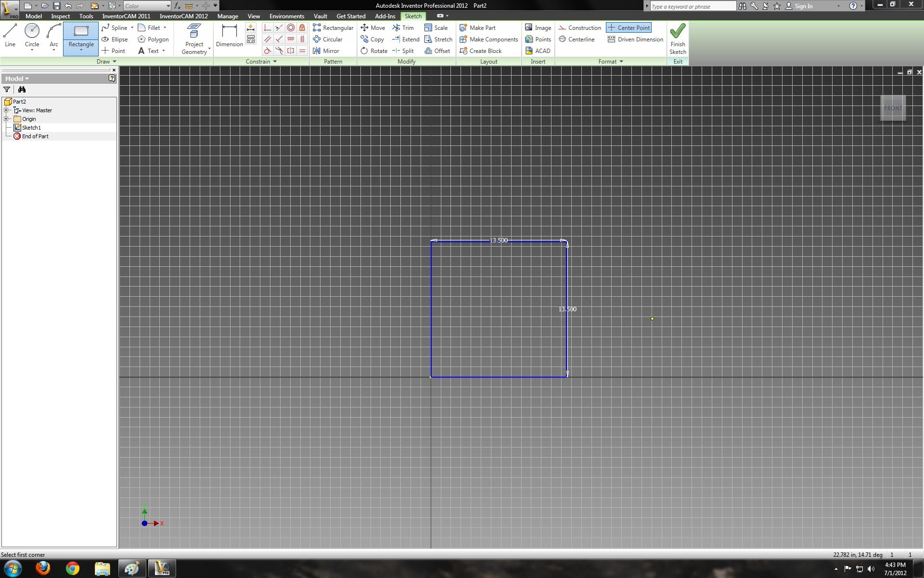Enable Centerline format mode
This screenshot has width=924, height=578.
point(577,39)
